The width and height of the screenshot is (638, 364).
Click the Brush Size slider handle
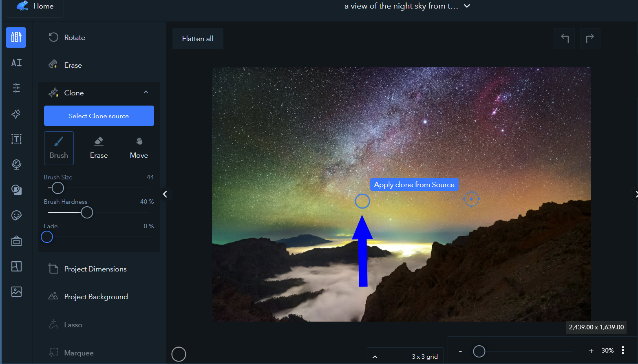coord(58,188)
